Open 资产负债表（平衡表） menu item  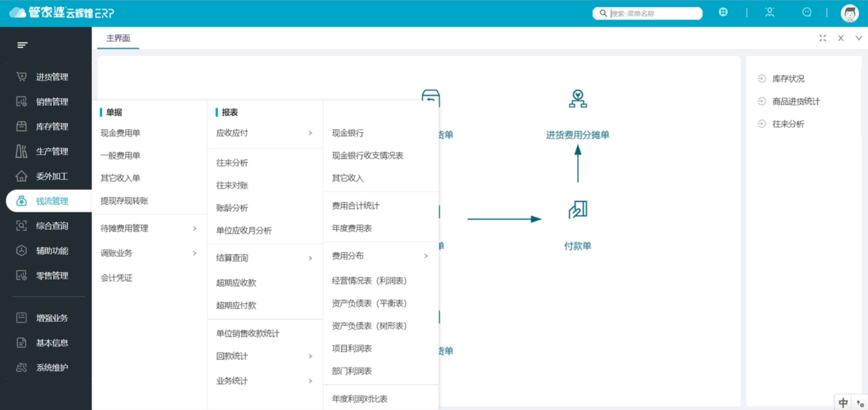click(369, 303)
